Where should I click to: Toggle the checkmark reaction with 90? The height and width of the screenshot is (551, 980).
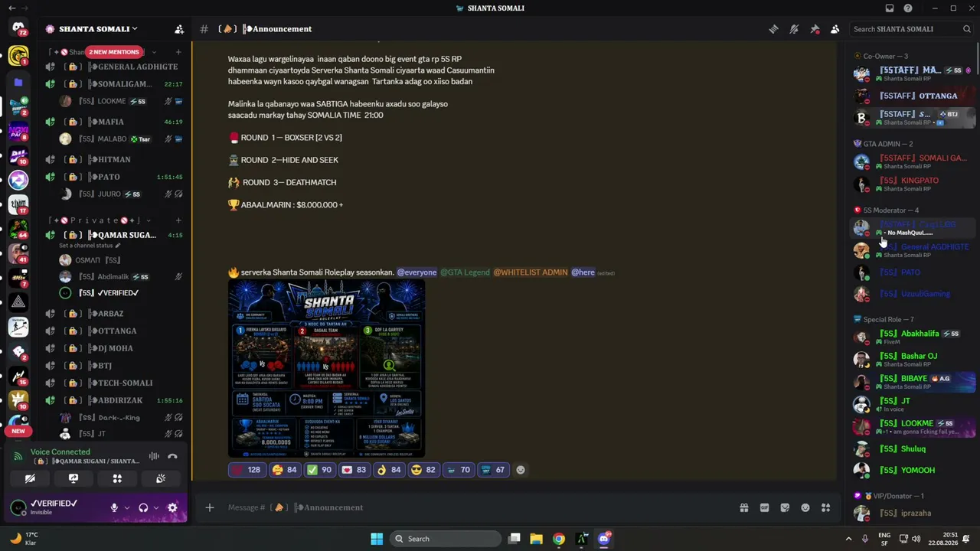320,470
